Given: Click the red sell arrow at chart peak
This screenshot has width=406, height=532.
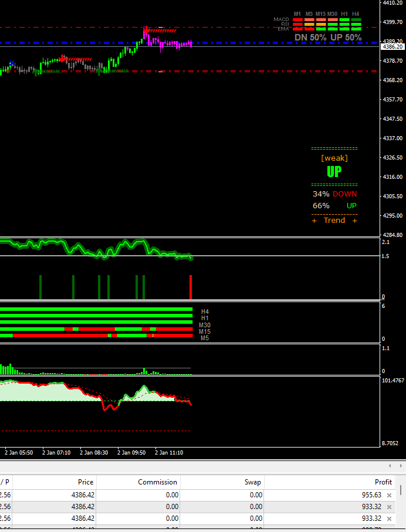Looking at the screenshot, I should [x=145, y=28].
